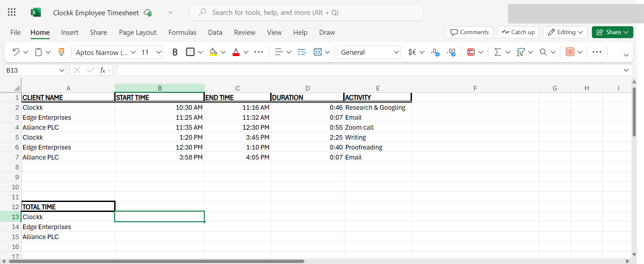Apply the red font color
The width and height of the screenshot is (644, 264).
coord(236,52)
